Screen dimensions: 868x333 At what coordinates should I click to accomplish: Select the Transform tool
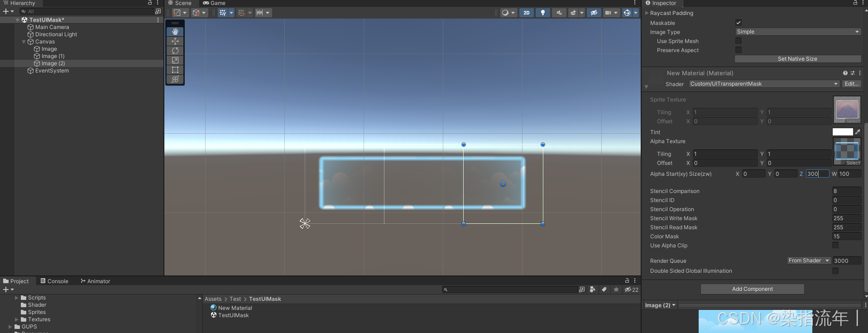[175, 79]
